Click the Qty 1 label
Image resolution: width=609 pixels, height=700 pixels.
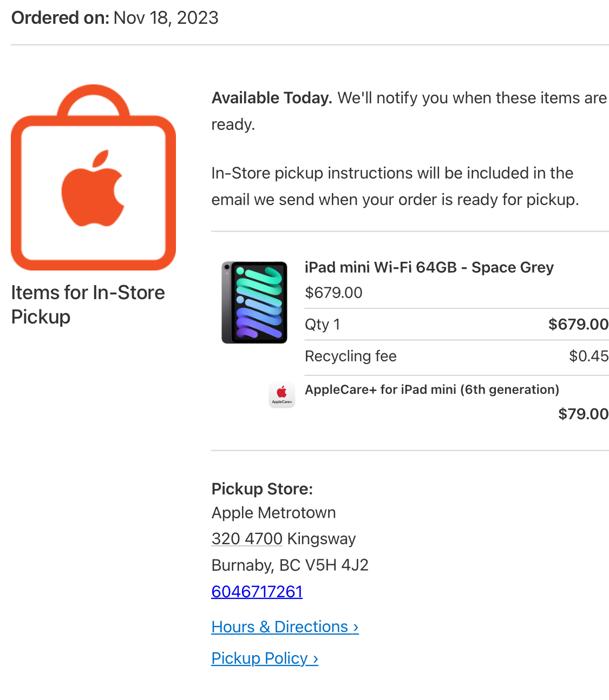coord(322,324)
